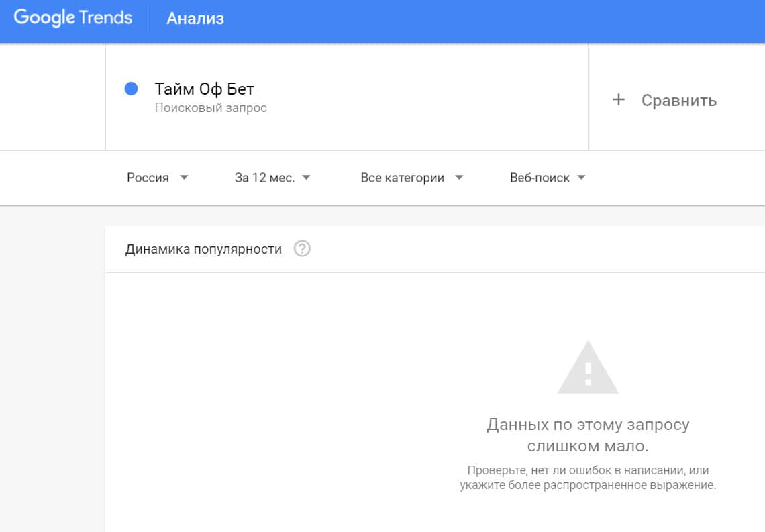Click the arrow icon beside Веб-поиск

pyautogui.click(x=581, y=178)
